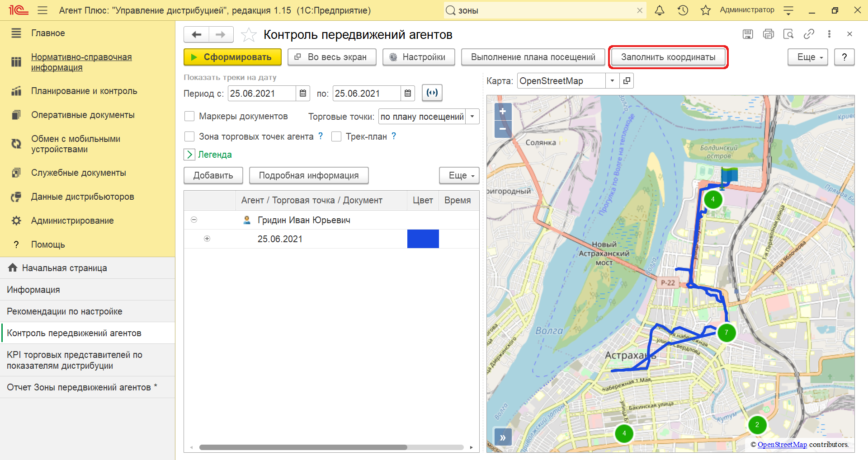Screen dimensions: 868x460
Task: Zoom out on the map
Action: [503, 129]
